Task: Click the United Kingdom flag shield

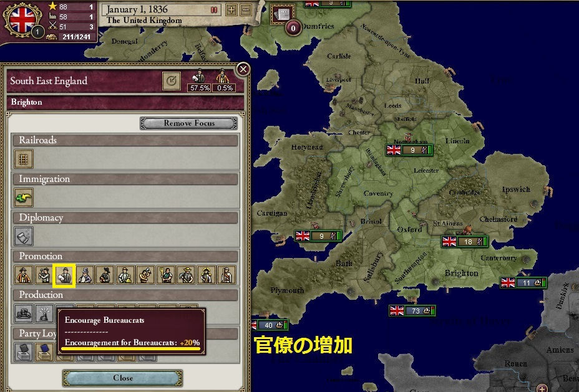Action: click(x=22, y=17)
